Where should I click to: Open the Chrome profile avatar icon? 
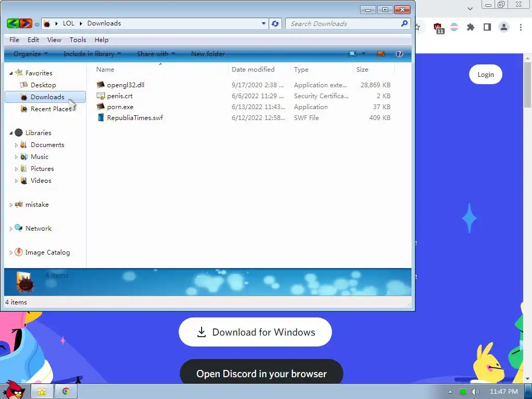(x=504, y=27)
